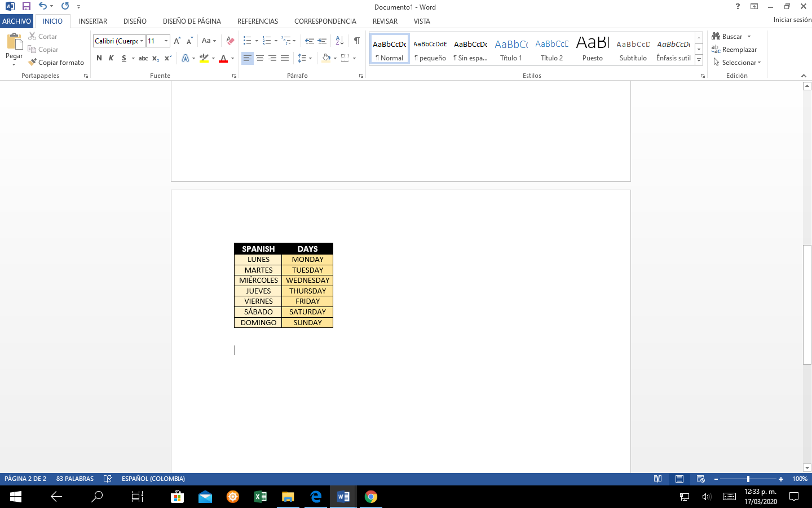Viewport: 812px width, 508px height.
Task: Click the WEDNESDAY table cell
Action: pyautogui.click(x=307, y=281)
